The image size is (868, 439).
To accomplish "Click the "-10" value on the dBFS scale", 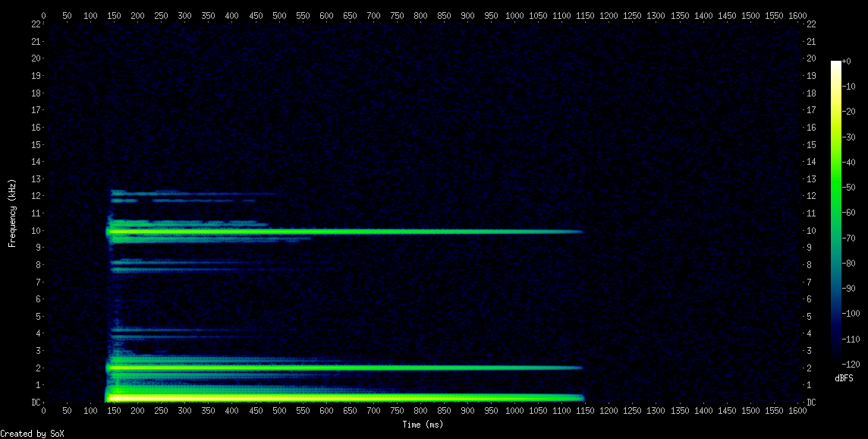I will pos(848,87).
